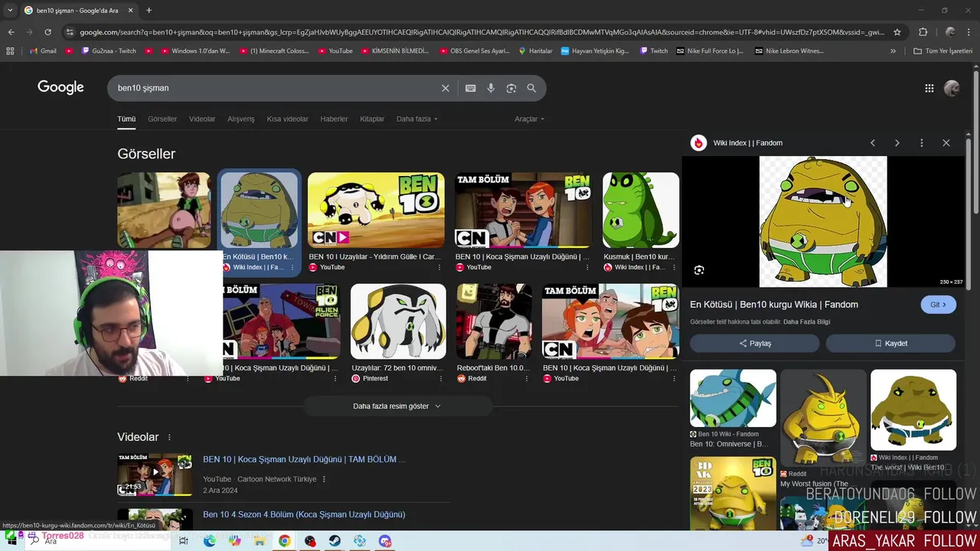980x551 pixels.
Task: Switch to the Haberler tab
Action: (x=334, y=119)
